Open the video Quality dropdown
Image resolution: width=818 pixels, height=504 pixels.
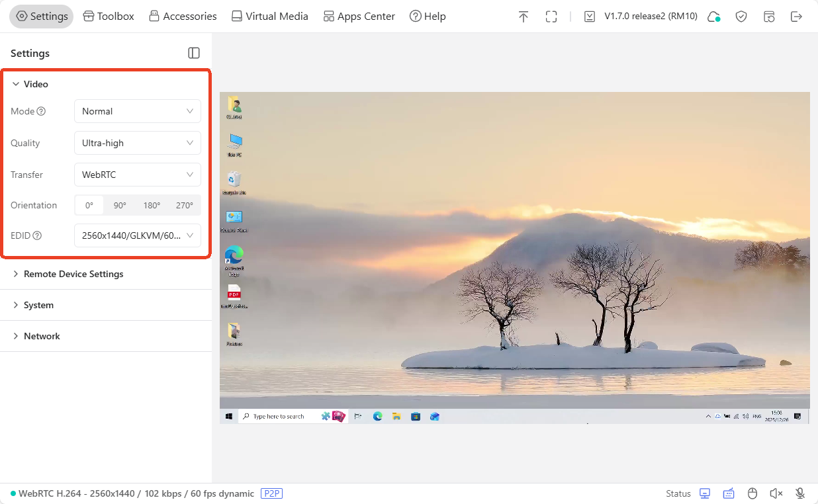137,143
